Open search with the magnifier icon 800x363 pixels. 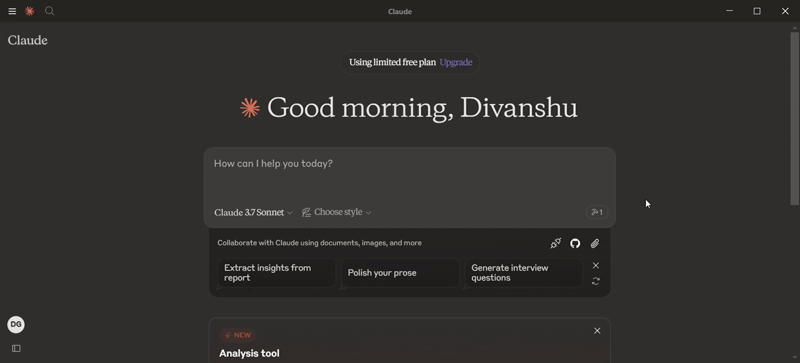pos(49,11)
